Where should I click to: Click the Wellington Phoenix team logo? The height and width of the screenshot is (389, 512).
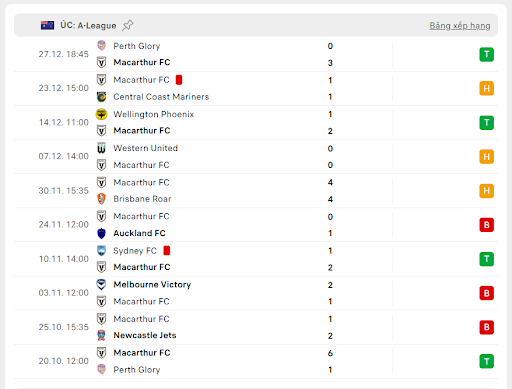tap(101, 114)
